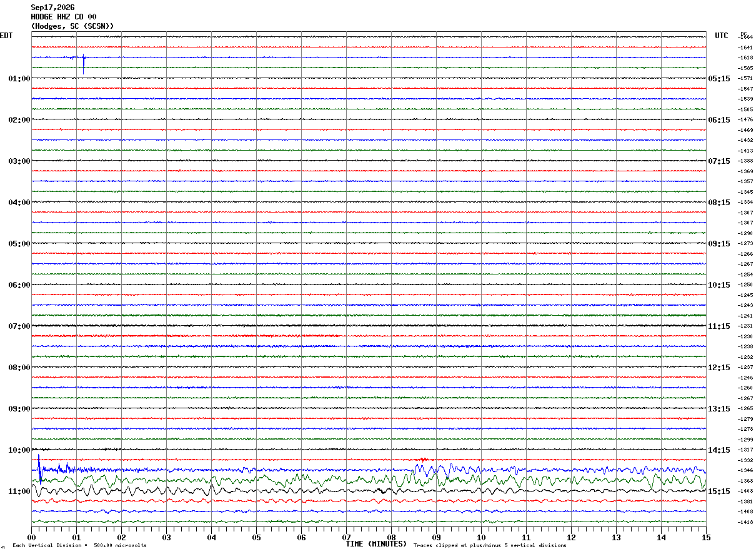Select the 07:00 EDT time label
This screenshot has width=756, height=554.
(19, 326)
